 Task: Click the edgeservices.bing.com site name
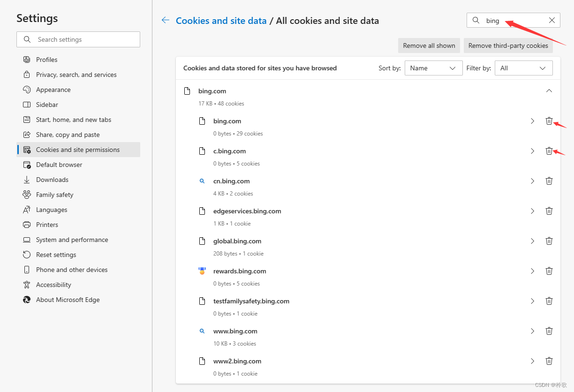[x=247, y=211]
